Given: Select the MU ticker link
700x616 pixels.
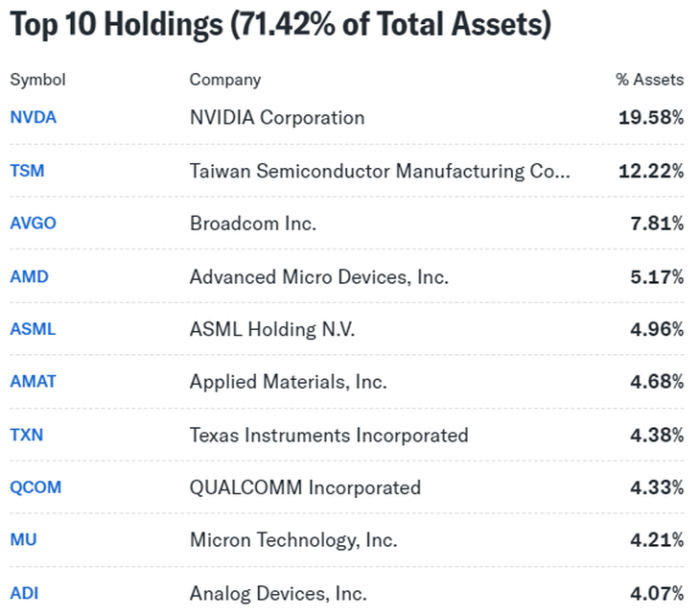Looking at the screenshot, I should click(x=23, y=540).
